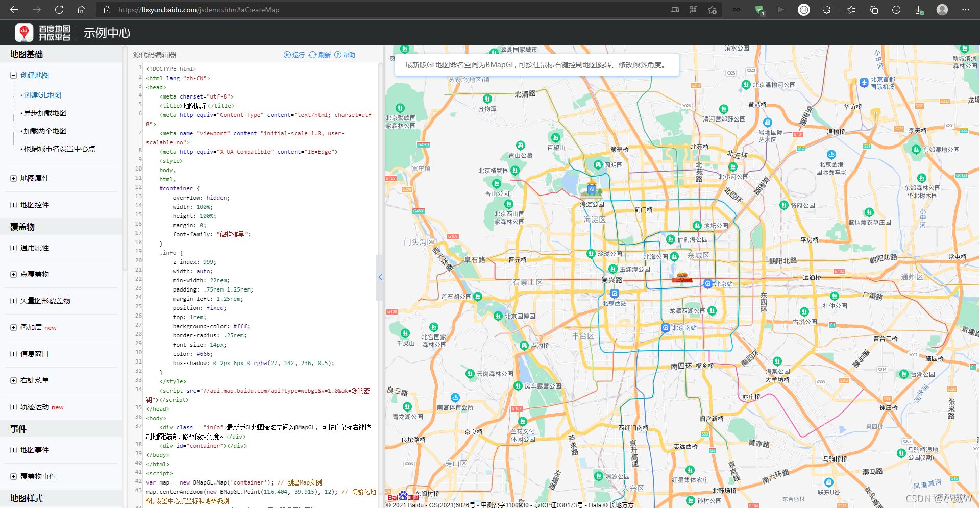Image resolution: width=980 pixels, height=508 pixels.
Task: Go back with the browser back arrow
Action: (x=14, y=10)
